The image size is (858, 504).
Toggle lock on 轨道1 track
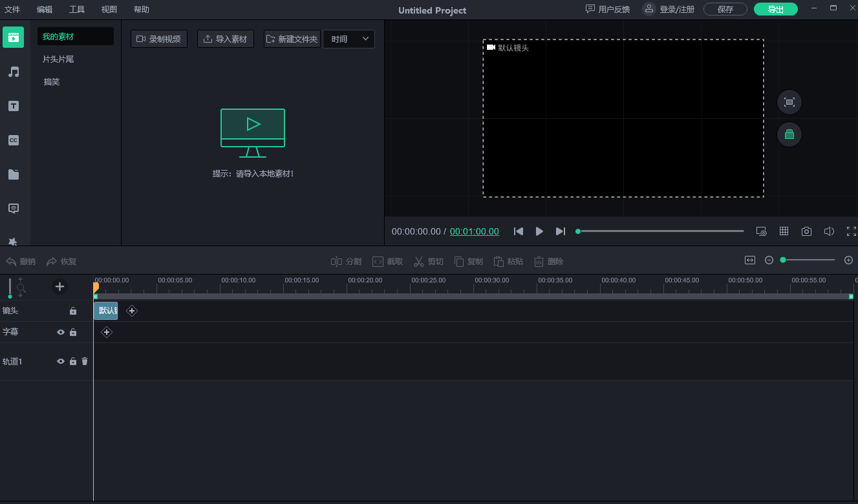(x=73, y=362)
